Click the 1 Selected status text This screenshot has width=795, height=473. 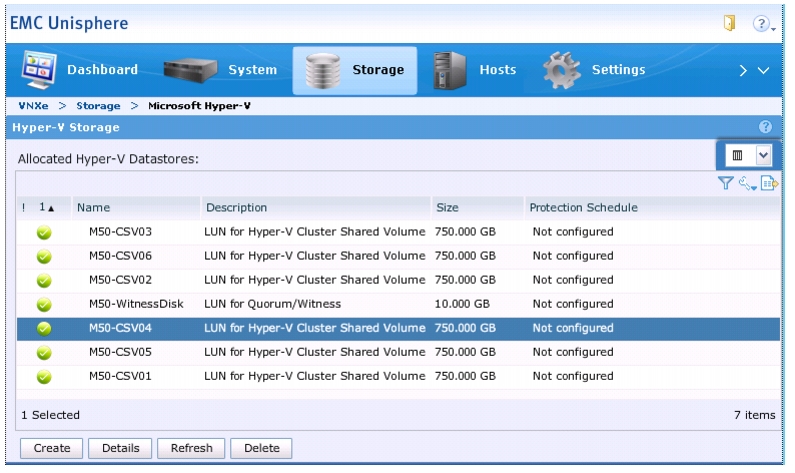coord(50,415)
